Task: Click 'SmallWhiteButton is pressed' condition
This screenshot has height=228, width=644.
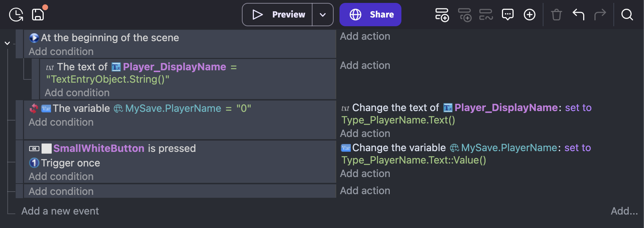Action: 124,148
